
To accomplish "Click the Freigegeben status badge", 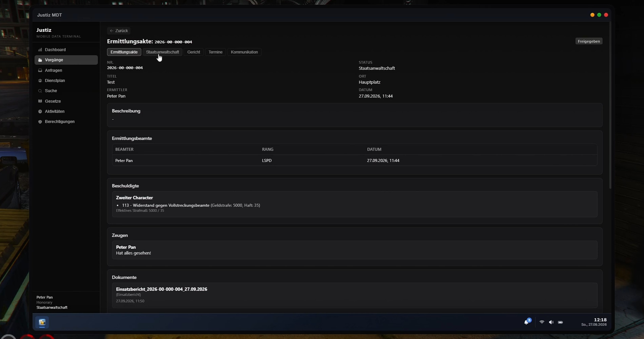I will 589,41.
